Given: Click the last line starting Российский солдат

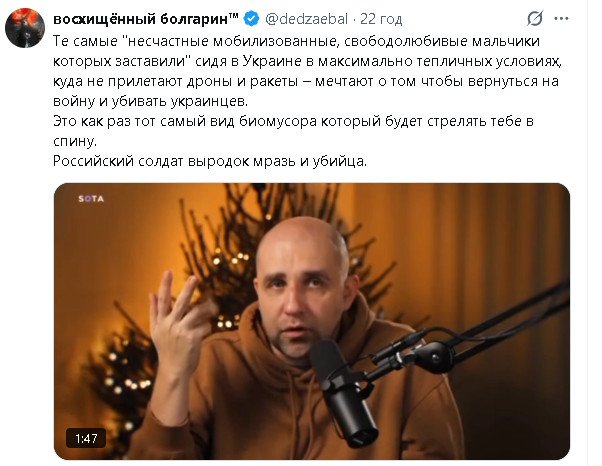Looking at the screenshot, I should tap(210, 161).
